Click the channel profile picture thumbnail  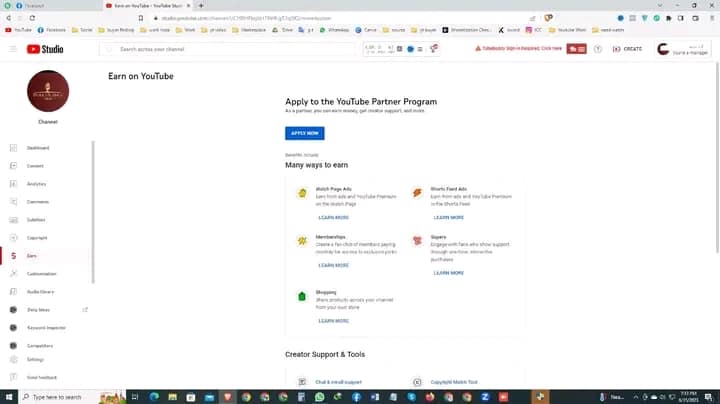click(47, 92)
